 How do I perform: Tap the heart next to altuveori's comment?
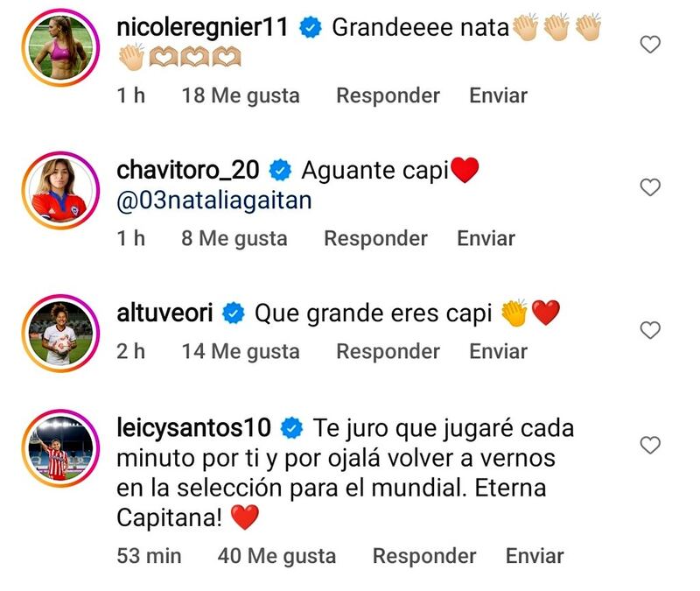pos(650,330)
